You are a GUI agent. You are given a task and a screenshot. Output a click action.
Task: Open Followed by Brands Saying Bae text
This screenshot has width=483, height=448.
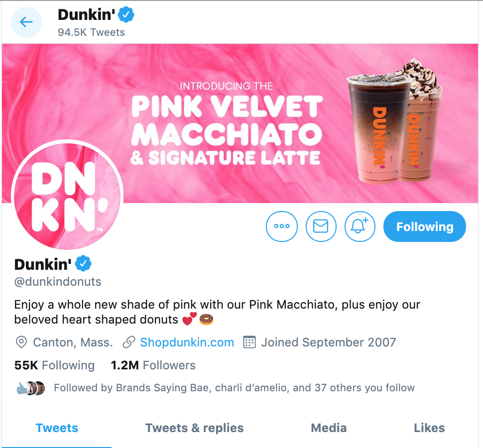[x=234, y=388]
